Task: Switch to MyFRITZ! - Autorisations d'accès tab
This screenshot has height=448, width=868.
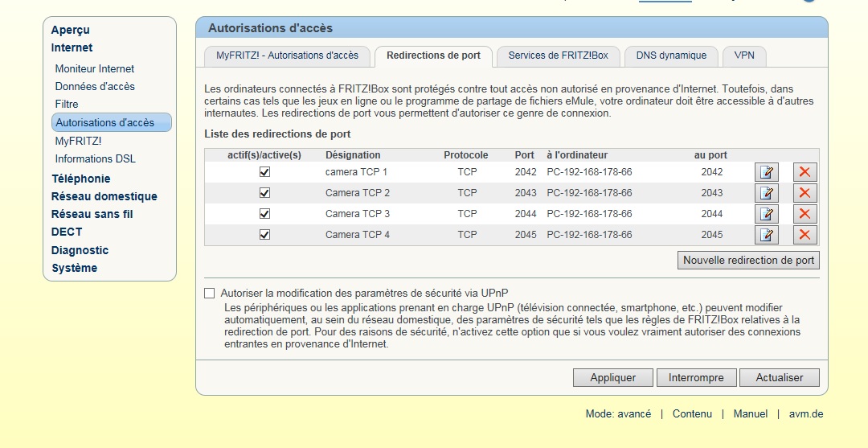Action: [x=287, y=55]
